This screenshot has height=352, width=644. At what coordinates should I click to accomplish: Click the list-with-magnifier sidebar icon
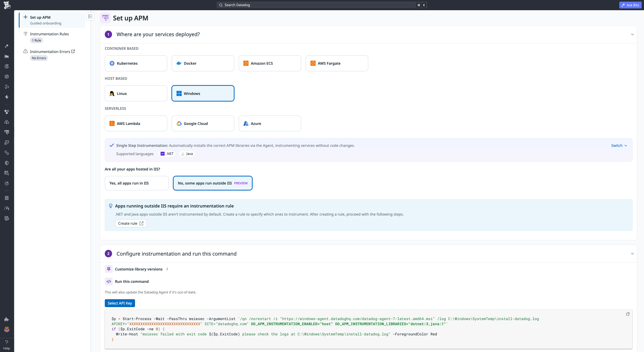click(7, 219)
